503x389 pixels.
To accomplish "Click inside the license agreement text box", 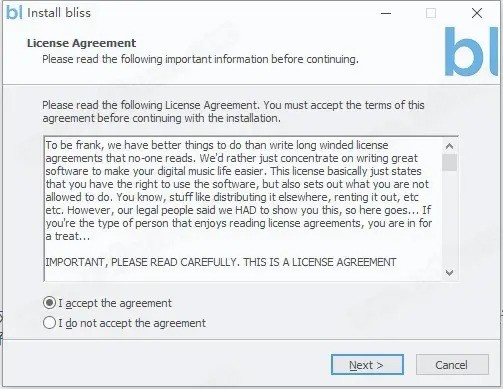I will [243, 209].
